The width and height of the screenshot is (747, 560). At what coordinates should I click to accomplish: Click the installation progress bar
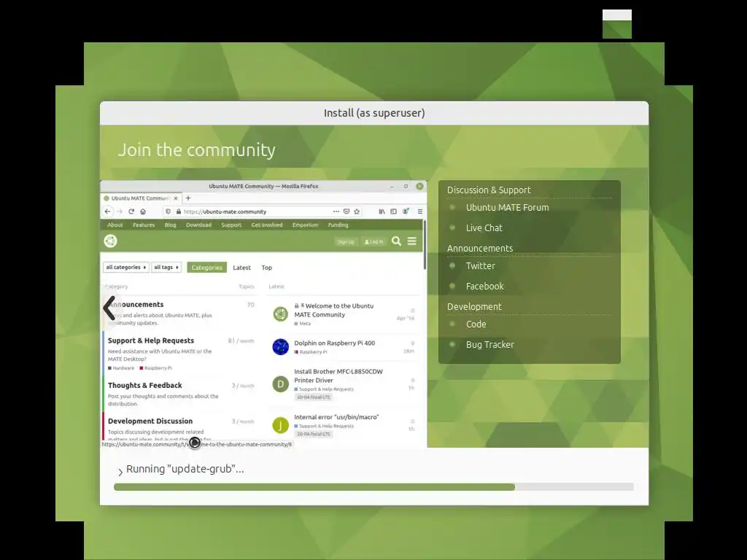click(373, 487)
